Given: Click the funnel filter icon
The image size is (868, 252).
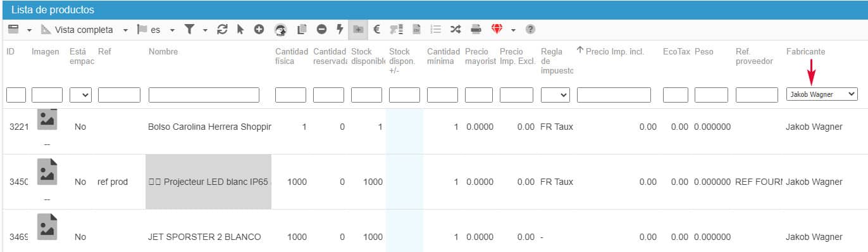Looking at the screenshot, I should click(189, 29).
